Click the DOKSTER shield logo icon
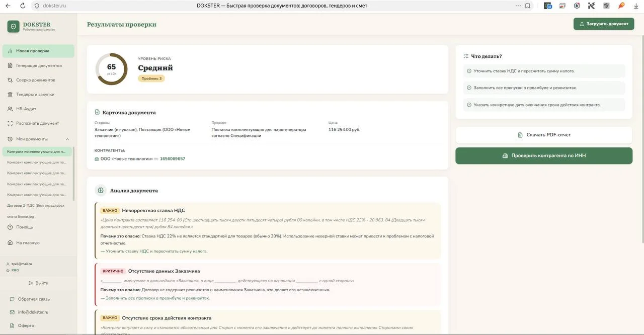This screenshot has height=335, width=644. 14,27
